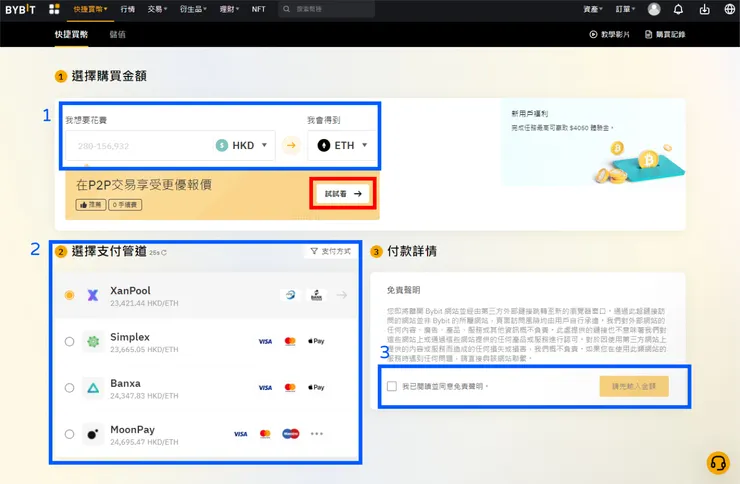This screenshot has width=740, height=484.
Task: Click the Bybit logo
Action: click(20, 9)
